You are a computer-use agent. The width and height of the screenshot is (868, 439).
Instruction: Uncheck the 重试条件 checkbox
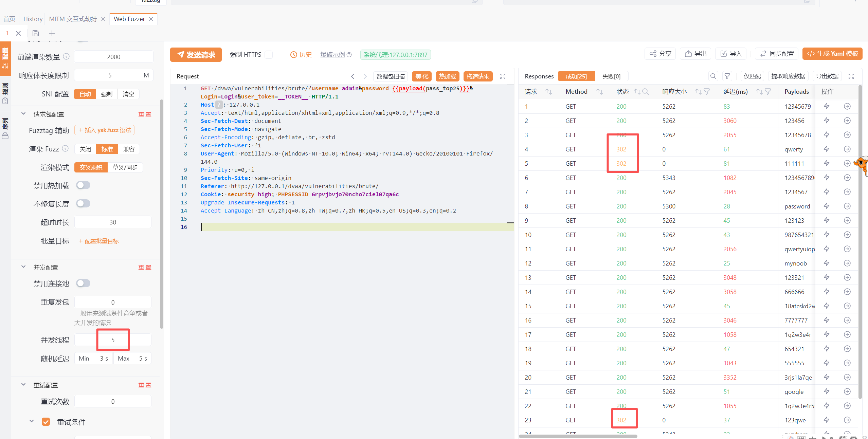tap(46, 422)
